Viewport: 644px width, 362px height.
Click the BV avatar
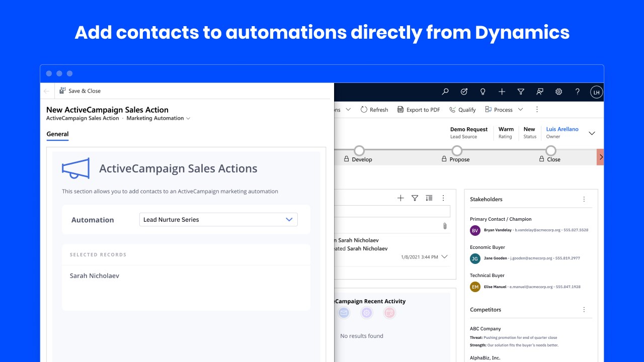click(x=475, y=230)
